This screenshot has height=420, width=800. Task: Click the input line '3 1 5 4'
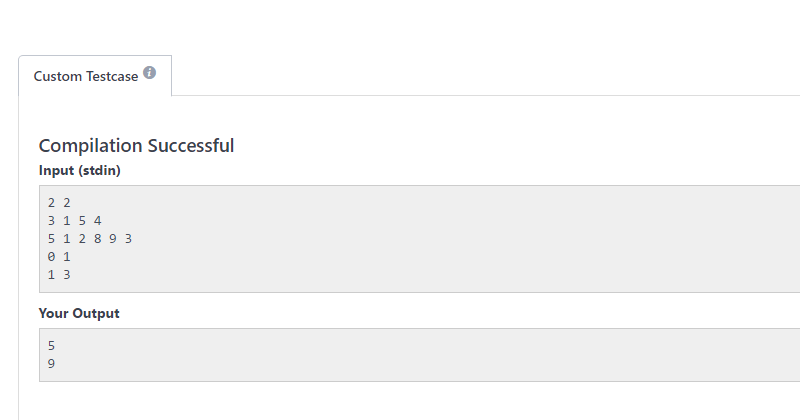pyautogui.click(x=74, y=220)
